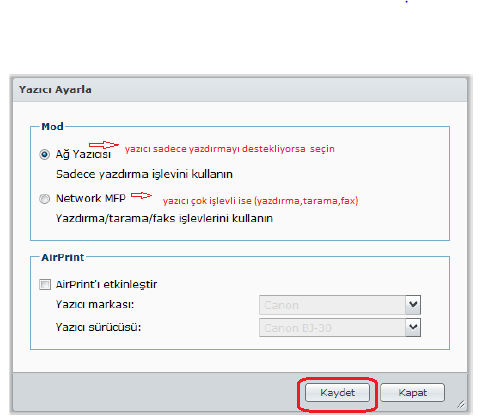
Task: Click the Network MFP label text
Action: tap(91, 198)
